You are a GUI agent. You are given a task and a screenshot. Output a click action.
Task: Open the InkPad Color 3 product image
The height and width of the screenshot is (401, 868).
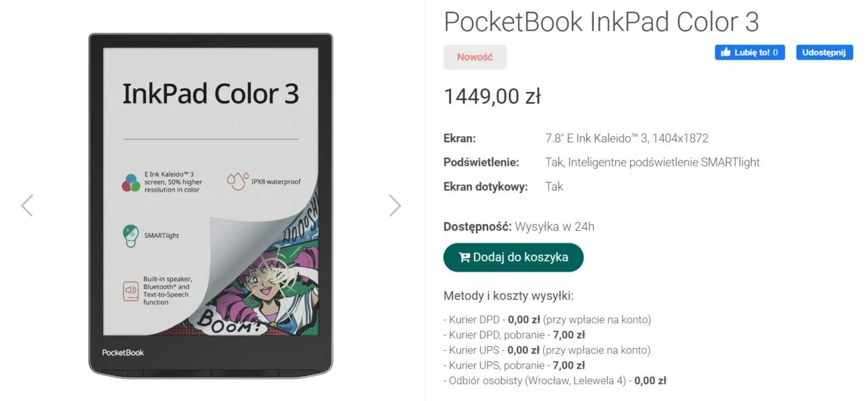(x=211, y=205)
